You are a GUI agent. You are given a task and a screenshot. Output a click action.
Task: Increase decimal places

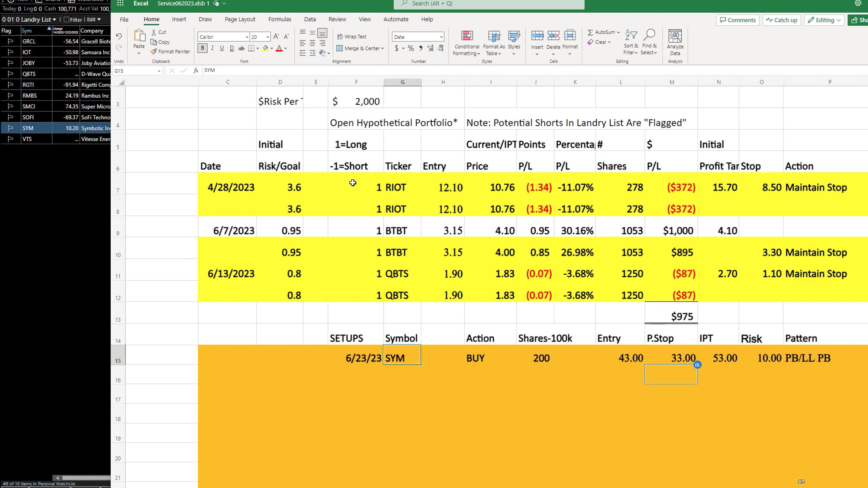(430, 48)
